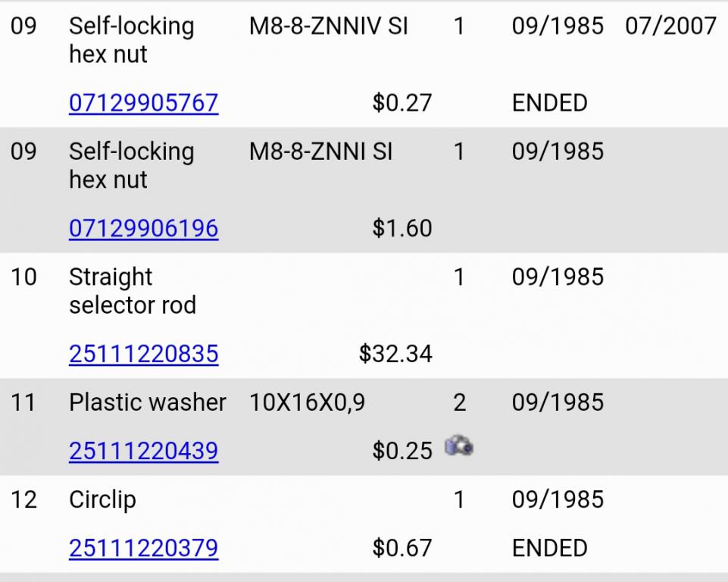728x582 pixels.
Task: Click the $0.27 price
Action: 401,102
